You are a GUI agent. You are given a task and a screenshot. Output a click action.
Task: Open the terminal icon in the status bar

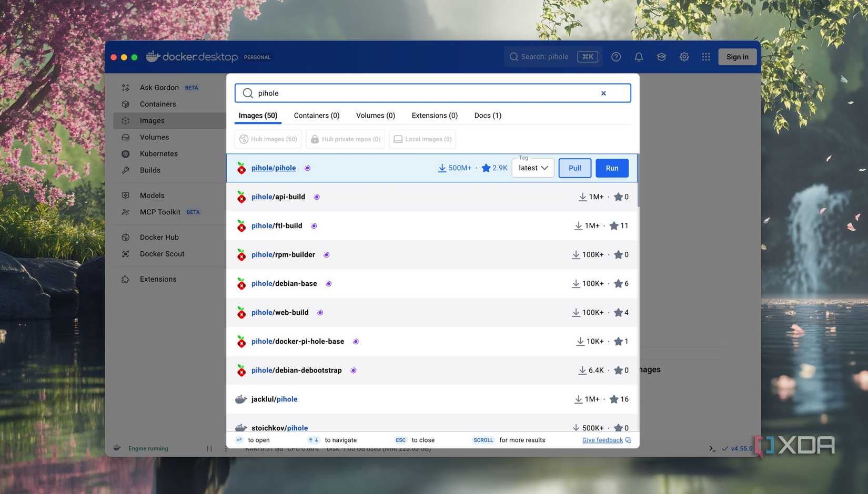(712, 448)
